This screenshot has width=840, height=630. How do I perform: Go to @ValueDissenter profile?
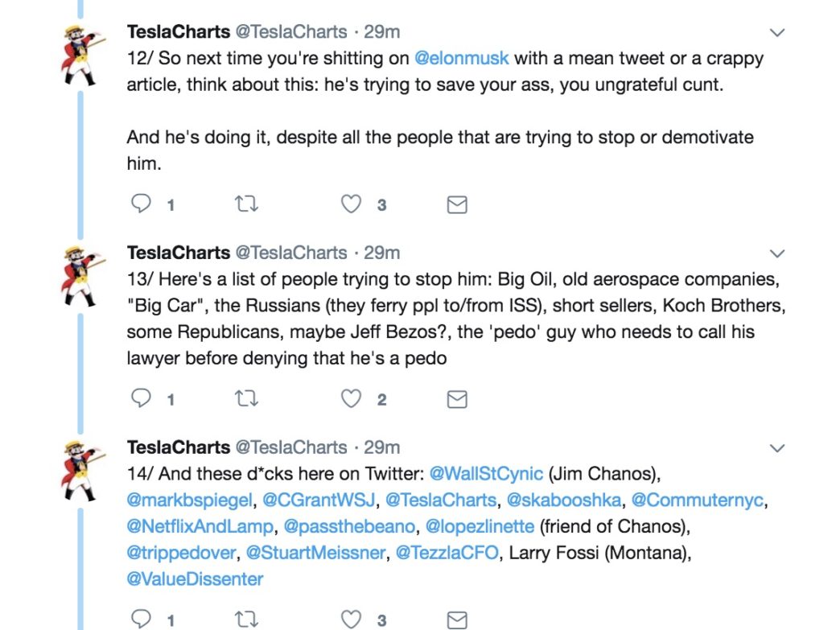tap(195, 579)
